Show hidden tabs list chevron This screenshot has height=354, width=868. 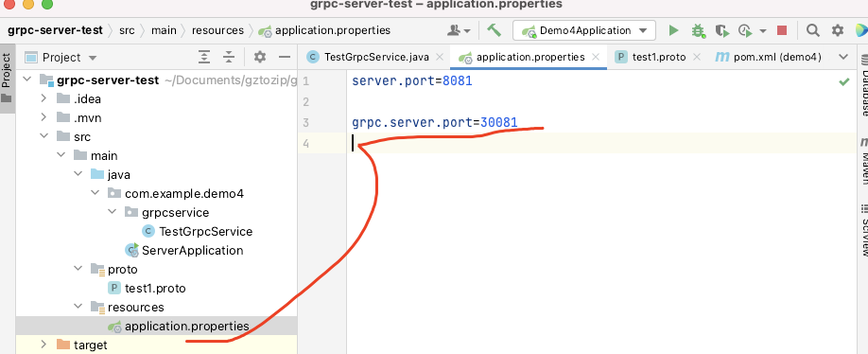[843, 57]
